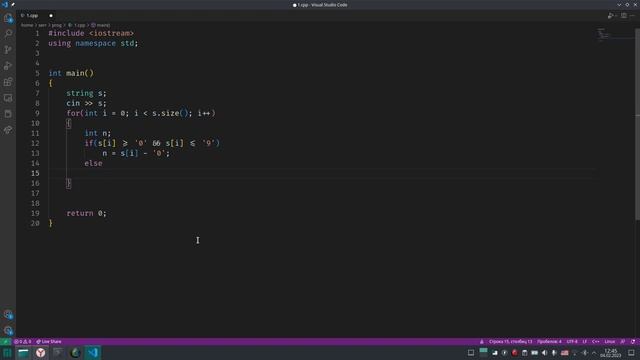Open the Remote Explorer view icon
640x360 pixels.
8,98
